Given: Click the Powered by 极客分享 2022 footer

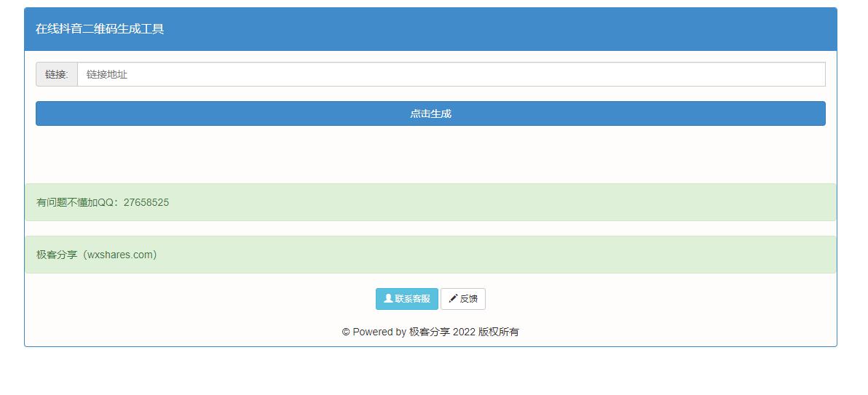Looking at the screenshot, I should (430, 332).
